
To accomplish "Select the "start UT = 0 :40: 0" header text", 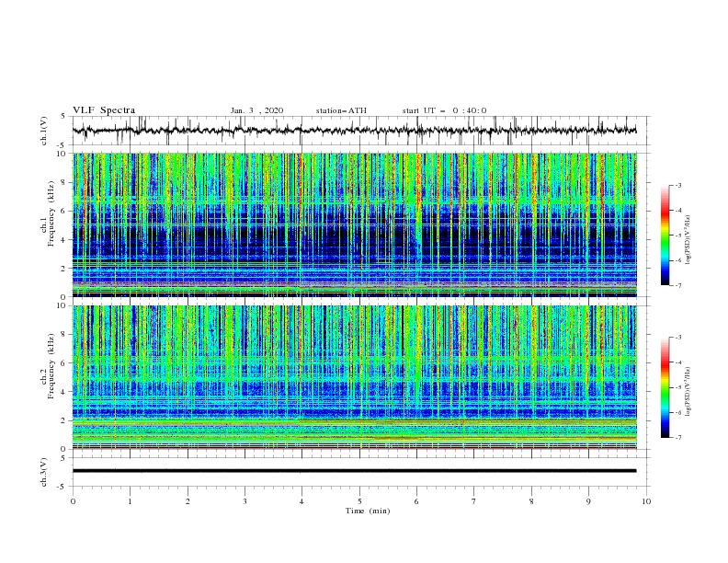I will [x=444, y=110].
